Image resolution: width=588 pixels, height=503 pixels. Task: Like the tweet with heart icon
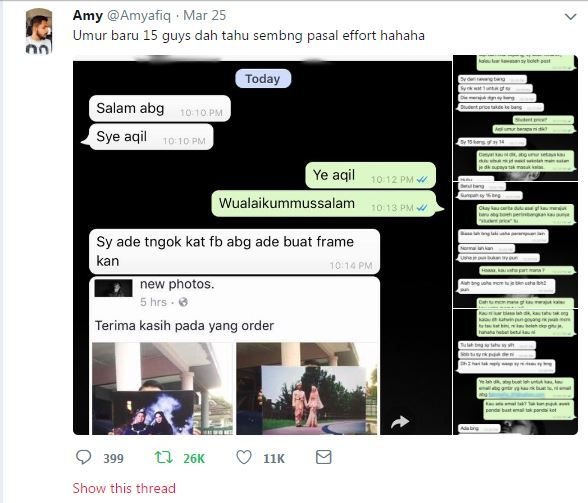(x=244, y=457)
